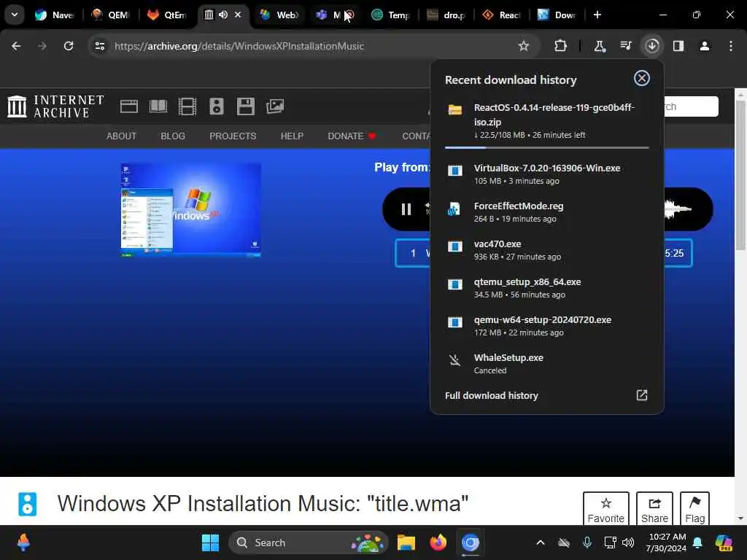Open ForceEffectMode.reg download

pos(546,212)
